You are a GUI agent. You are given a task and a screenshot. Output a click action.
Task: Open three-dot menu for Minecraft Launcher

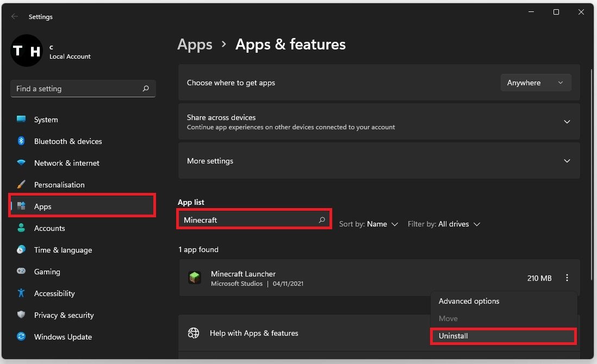coord(567,278)
